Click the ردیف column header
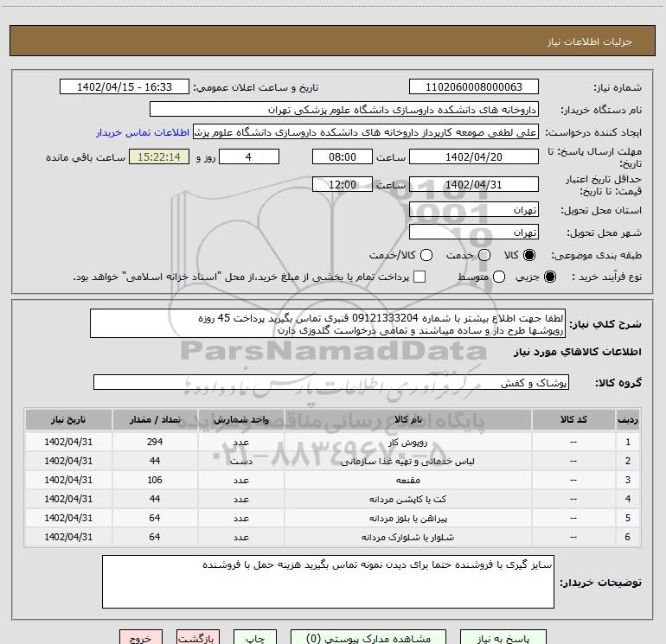Screen dimensions: 666x644 (628, 419)
